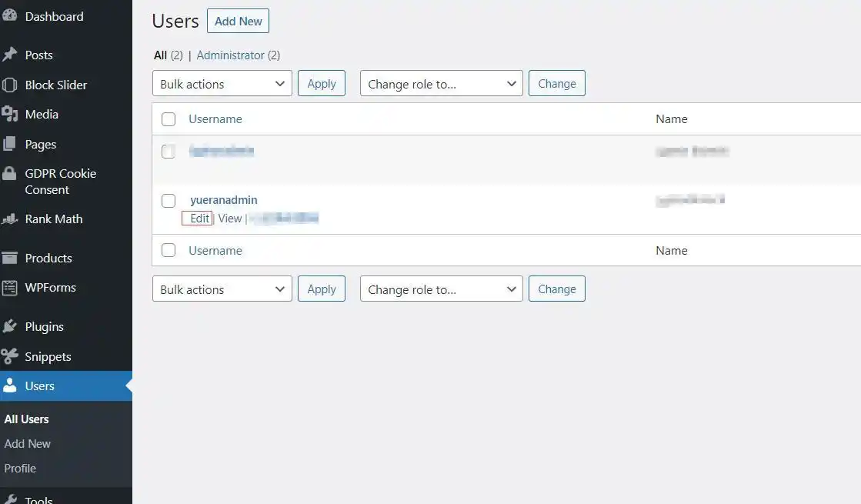Click the Dashboard gauge icon in sidebar
The image size is (861, 504).
[x=9, y=17]
